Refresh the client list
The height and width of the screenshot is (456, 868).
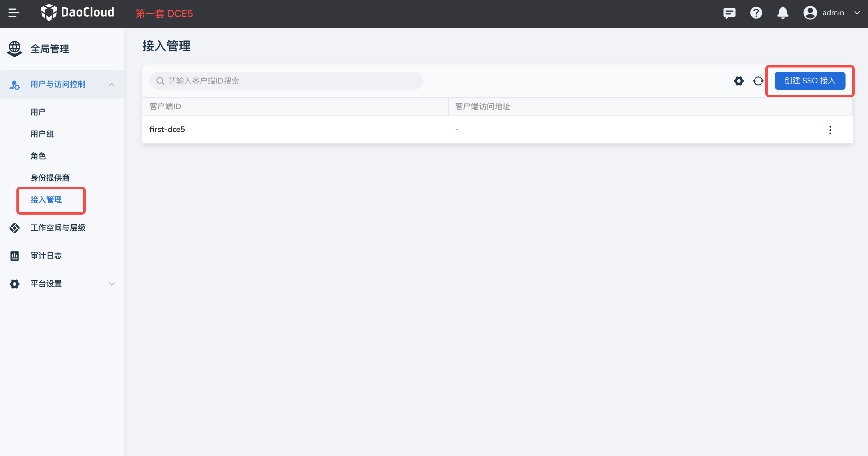pyautogui.click(x=758, y=81)
